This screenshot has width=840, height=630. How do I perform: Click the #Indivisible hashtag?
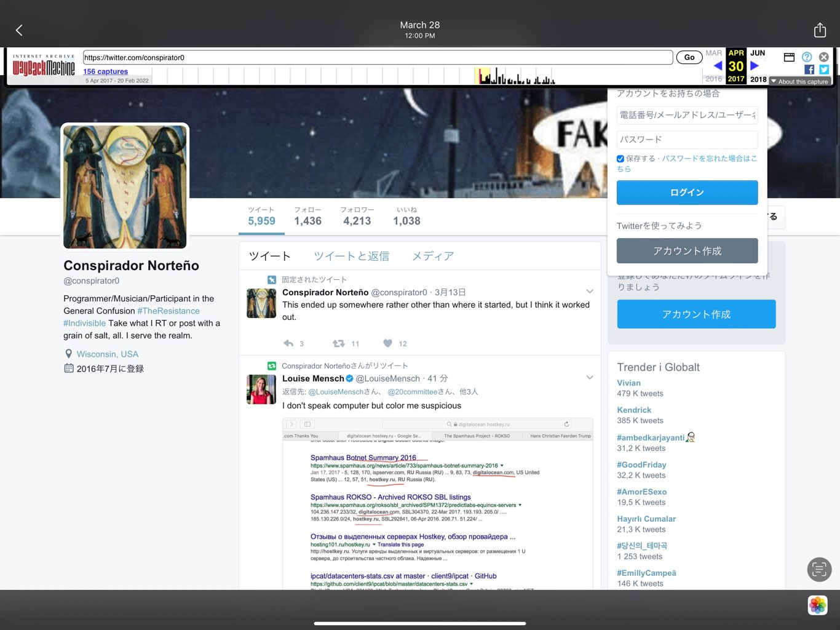pyautogui.click(x=84, y=323)
